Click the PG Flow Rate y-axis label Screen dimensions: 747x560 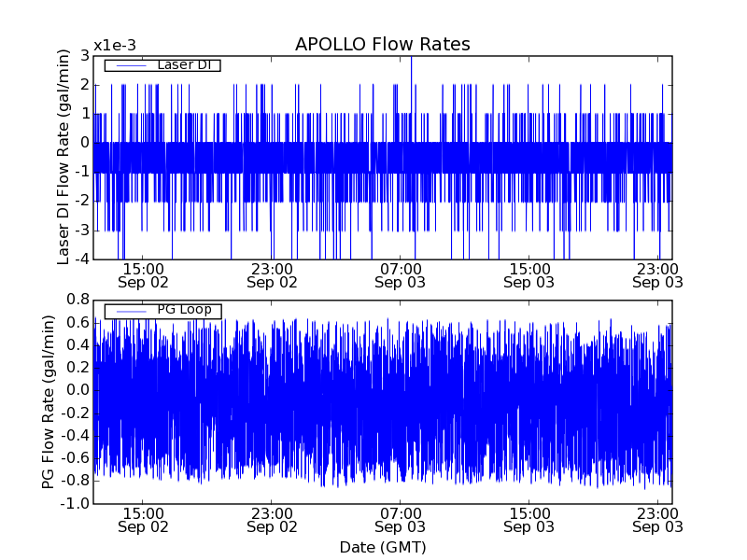[47, 401]
